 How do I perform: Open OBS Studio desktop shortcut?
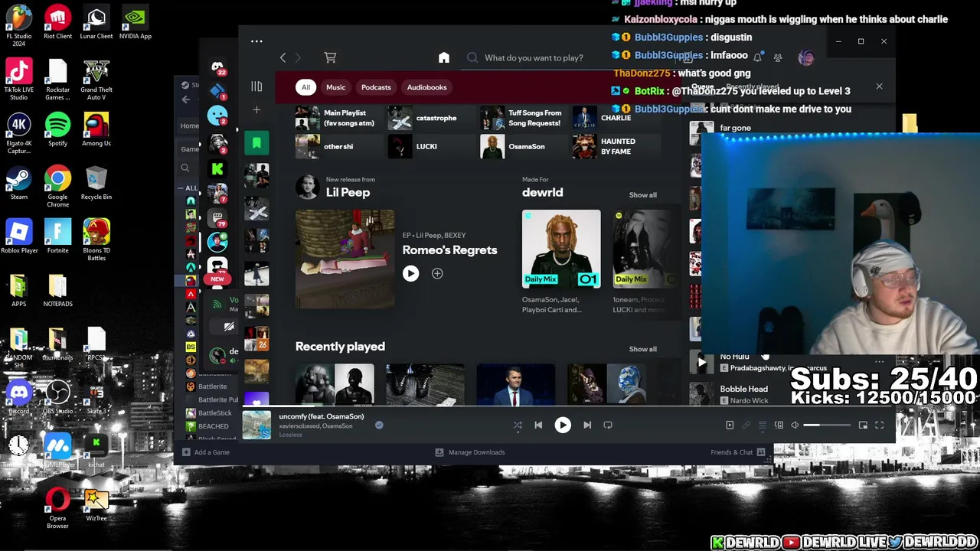tap(57, 399)
